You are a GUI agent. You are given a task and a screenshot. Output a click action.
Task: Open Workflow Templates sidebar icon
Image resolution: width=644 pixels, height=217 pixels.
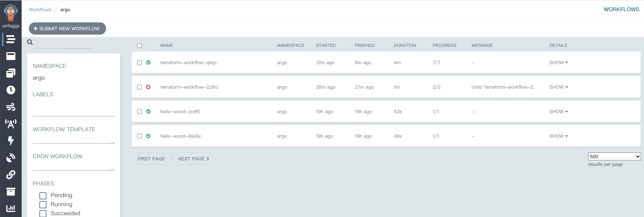pos(10,56)
